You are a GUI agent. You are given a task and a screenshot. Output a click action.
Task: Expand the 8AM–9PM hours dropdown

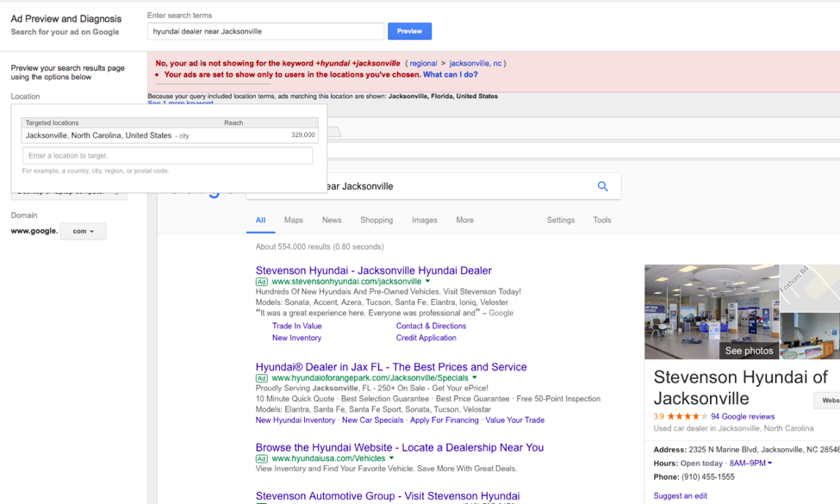tap(770, 464)
